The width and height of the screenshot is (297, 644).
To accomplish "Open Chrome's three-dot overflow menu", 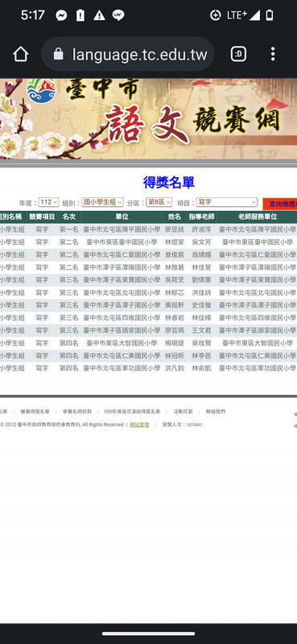I will coord(273,54).
